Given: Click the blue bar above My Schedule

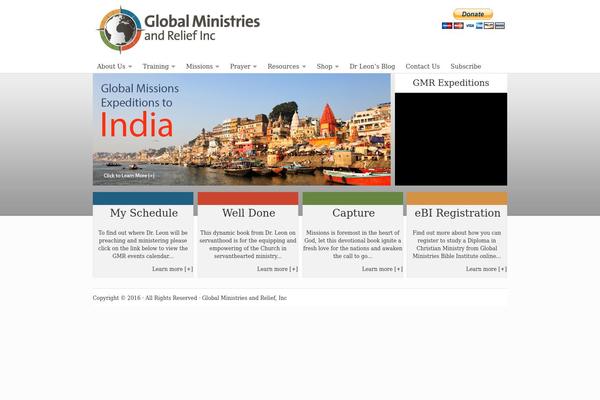Looking at the screenshot, I should tap(143, 198).
